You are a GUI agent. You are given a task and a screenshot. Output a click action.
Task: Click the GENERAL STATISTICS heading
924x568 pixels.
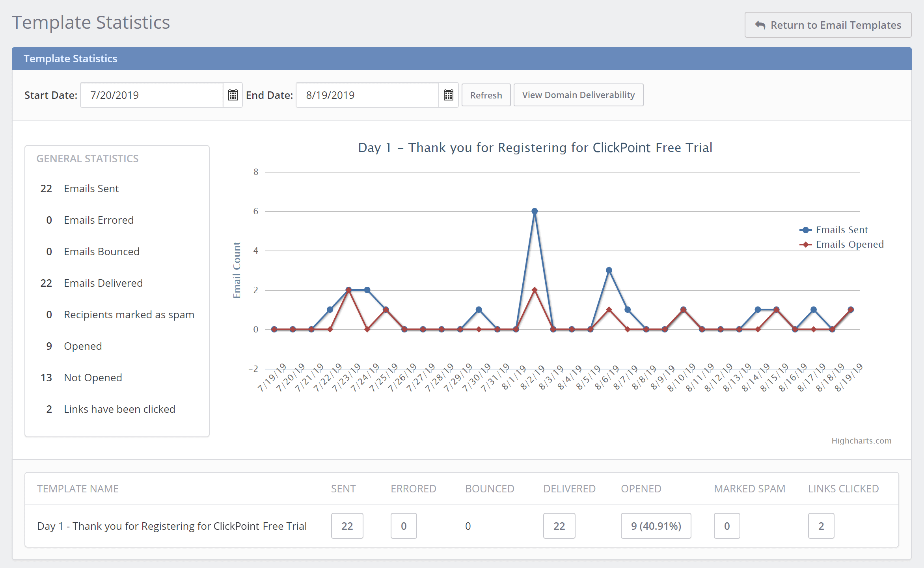[x=88, y=158]
